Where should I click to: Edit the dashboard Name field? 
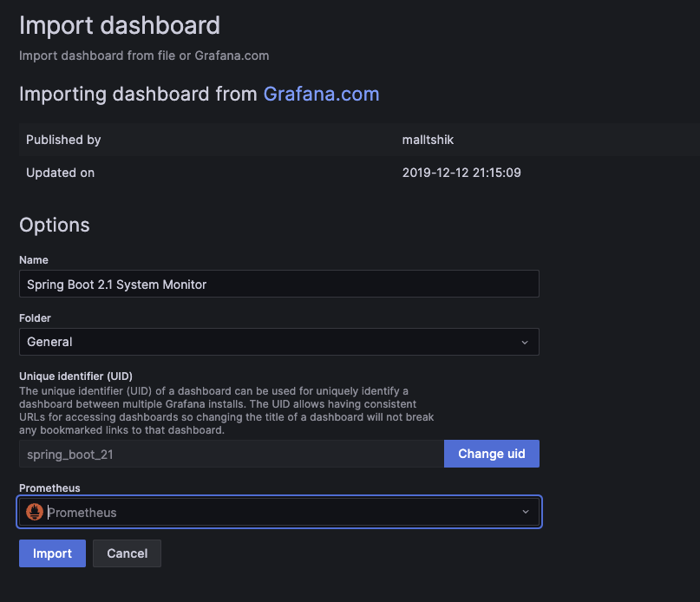279,284
